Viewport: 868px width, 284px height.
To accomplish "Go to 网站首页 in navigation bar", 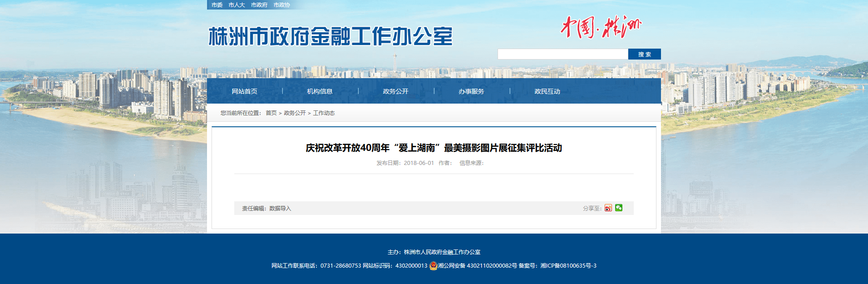I will click(244, 91).
